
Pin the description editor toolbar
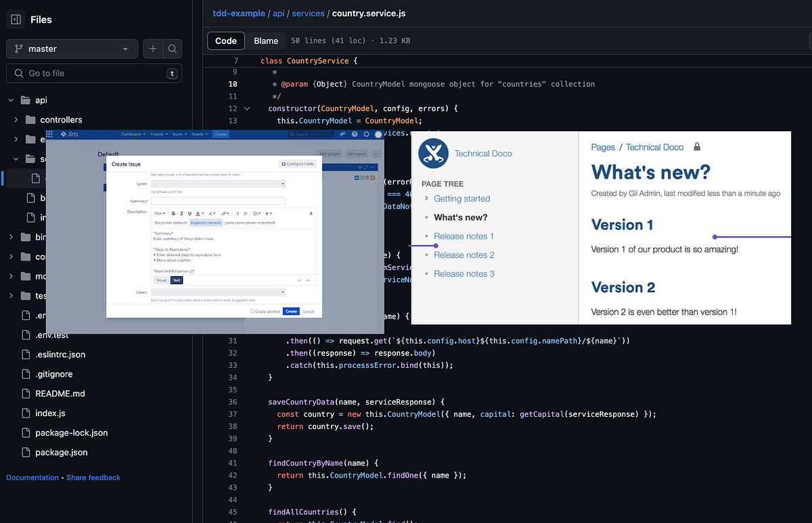(311, 214)
